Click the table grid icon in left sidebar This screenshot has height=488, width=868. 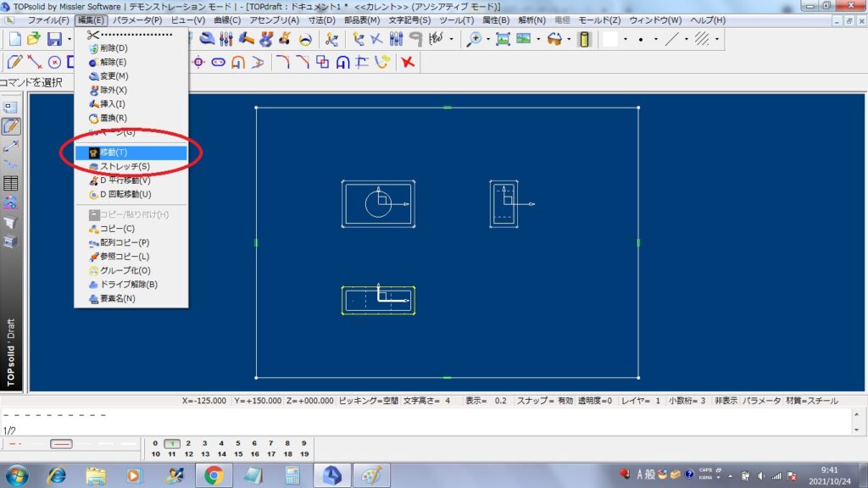coord(10,183)
